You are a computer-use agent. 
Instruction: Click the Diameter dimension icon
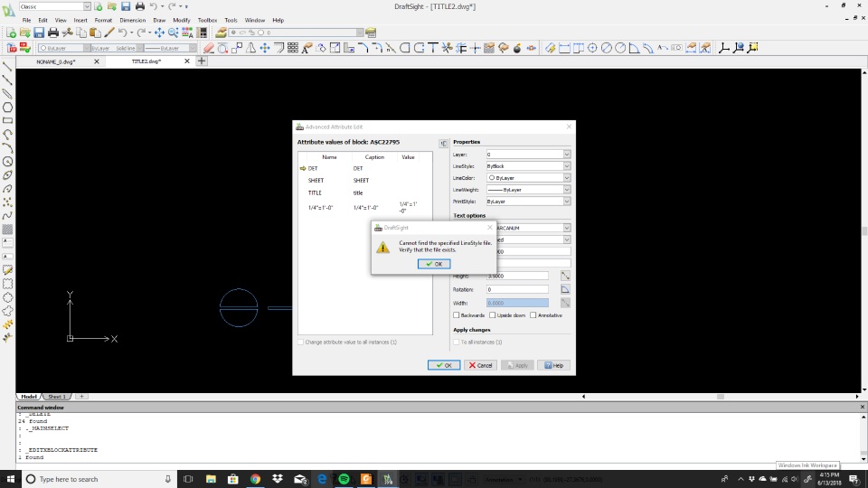pos(606,48)
